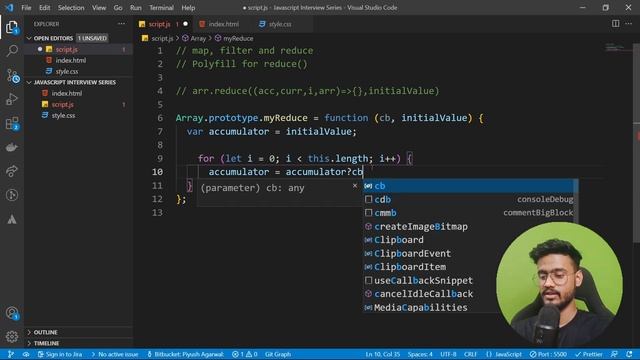640x360 pixels.
Task: Open the Run menu
Action: point(136,7)
